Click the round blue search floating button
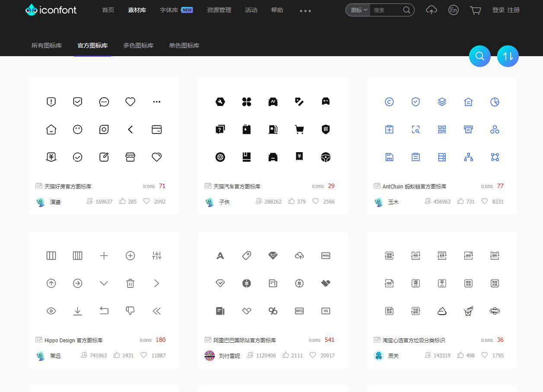 coord(480,56)
